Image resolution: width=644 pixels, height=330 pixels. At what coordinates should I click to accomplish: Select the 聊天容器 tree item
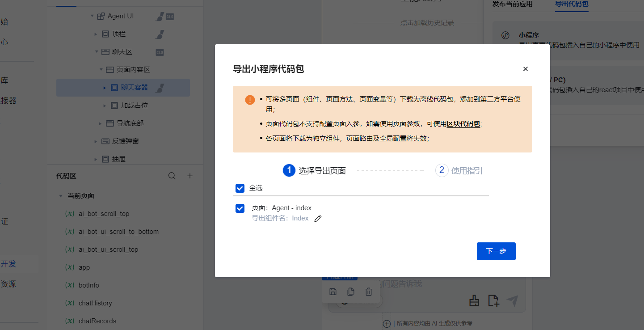pyautogui.click(x=123, y=88)
